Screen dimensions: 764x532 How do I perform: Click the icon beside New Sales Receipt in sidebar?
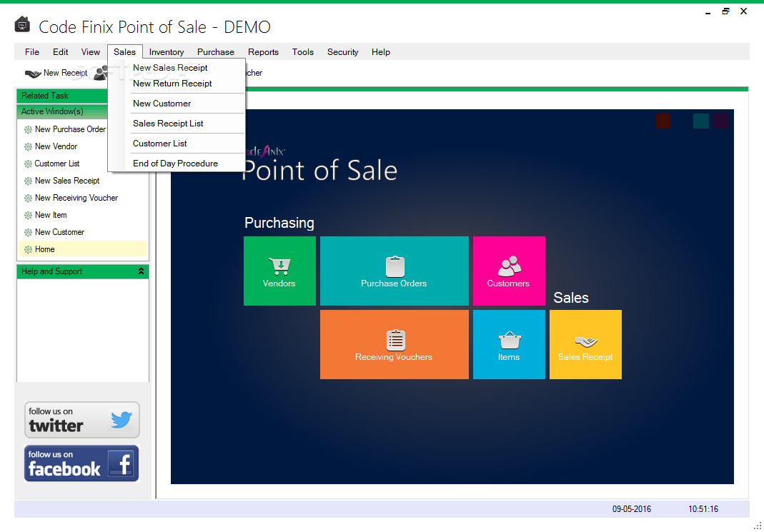[x=29, y=181]
